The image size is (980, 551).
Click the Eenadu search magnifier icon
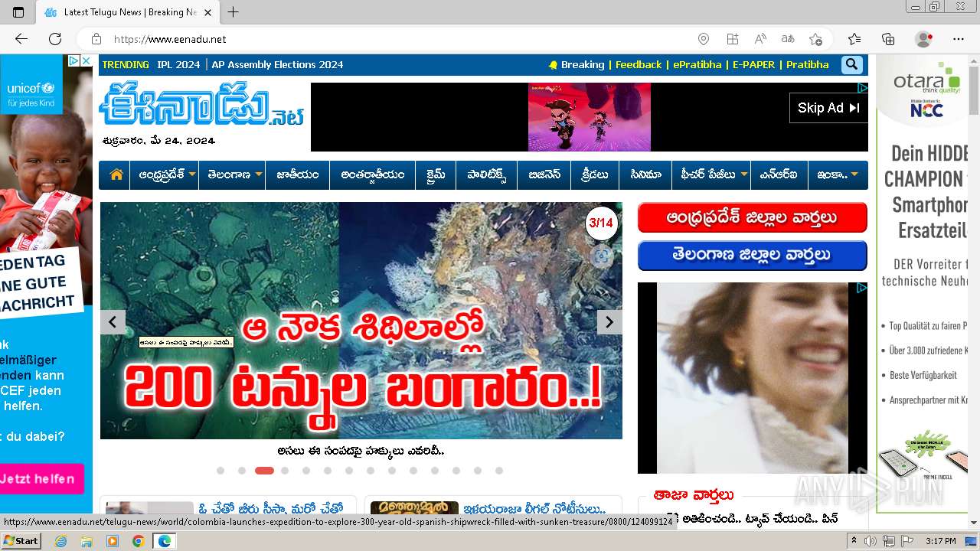point(851,65)
